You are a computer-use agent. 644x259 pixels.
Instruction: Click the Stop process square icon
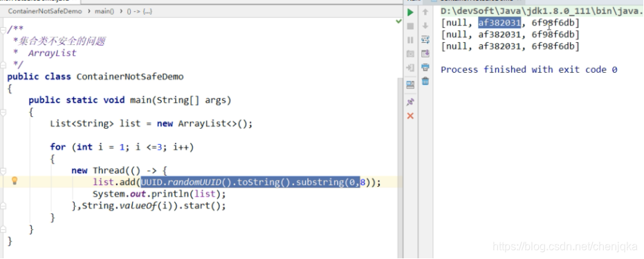(410, 26)
